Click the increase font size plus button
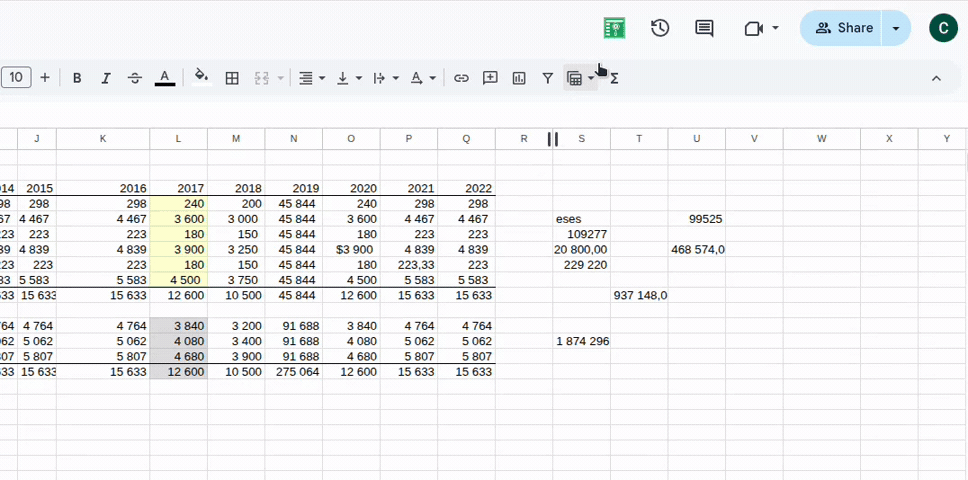968x480 pixels. 44,78
